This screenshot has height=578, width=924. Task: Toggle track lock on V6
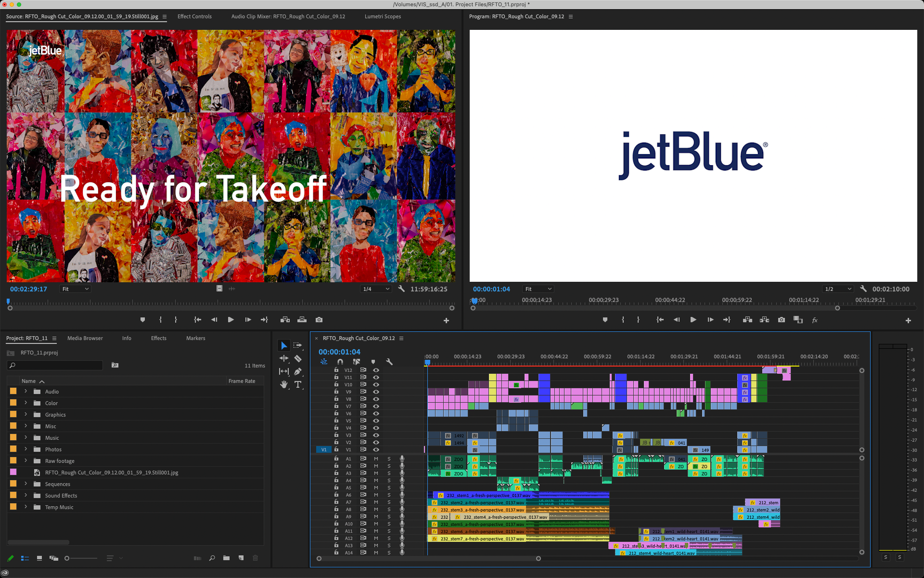coord(336,413)
